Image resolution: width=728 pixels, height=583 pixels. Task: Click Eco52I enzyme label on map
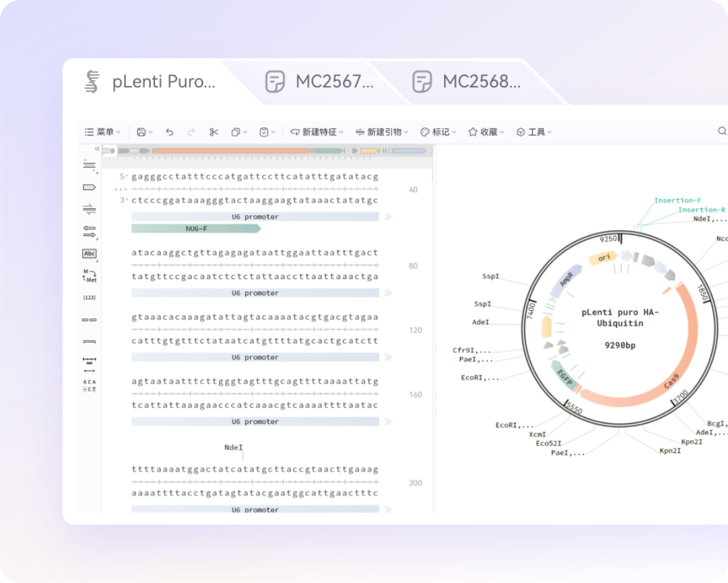(549, 443)
